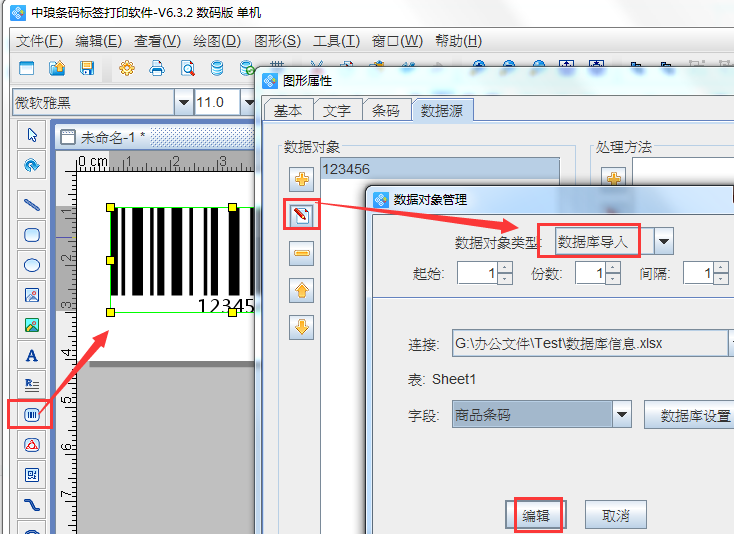Open the 数据对象类型 dropdown arrow

click(663, 241)
